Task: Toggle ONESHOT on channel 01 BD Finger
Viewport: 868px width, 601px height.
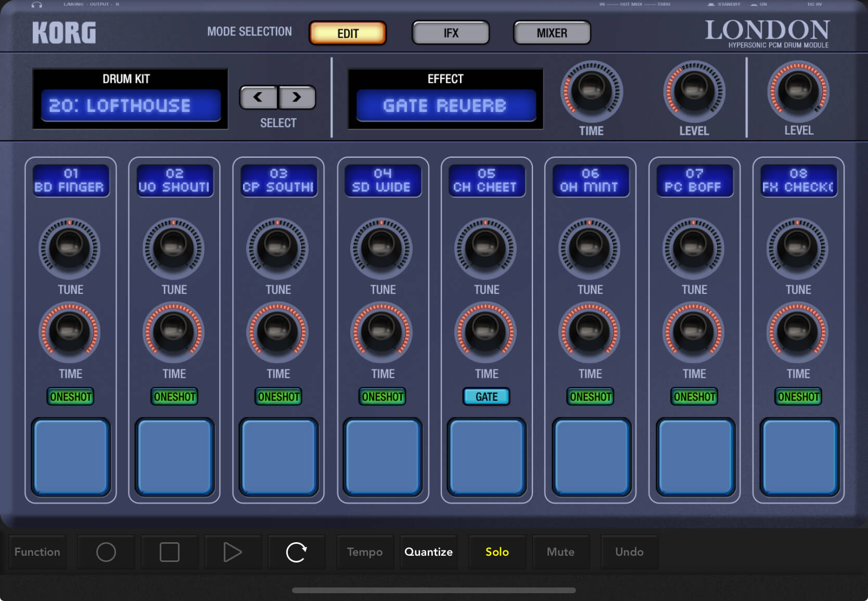Action: 71,397
